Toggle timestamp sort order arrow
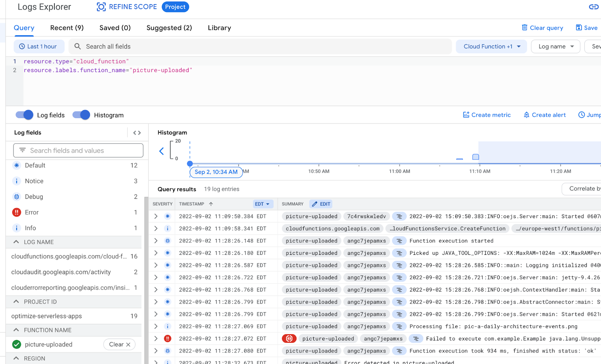This screenshot has width=601, height=364. pos(211,204)
